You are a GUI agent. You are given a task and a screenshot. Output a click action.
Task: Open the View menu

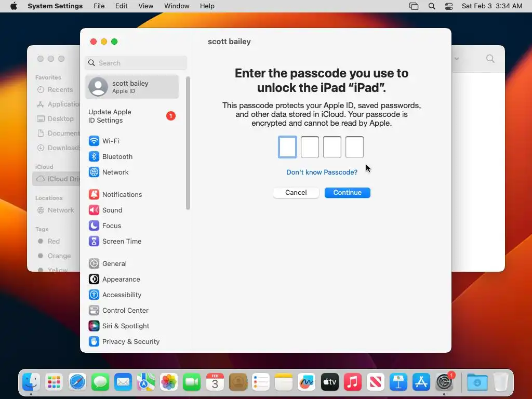[146, 6]
